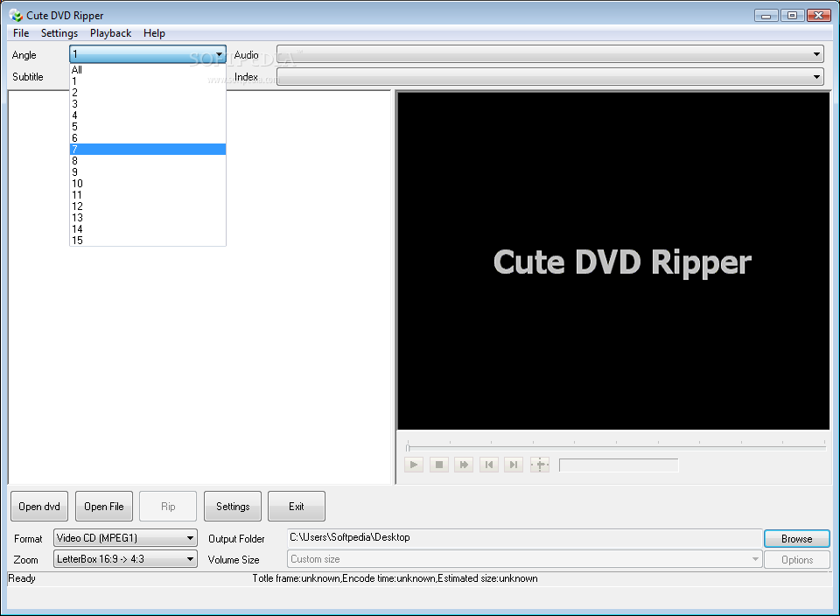Screen dimensions: 840x616
Task: Click the black video preview area
Action: (613, 262)
